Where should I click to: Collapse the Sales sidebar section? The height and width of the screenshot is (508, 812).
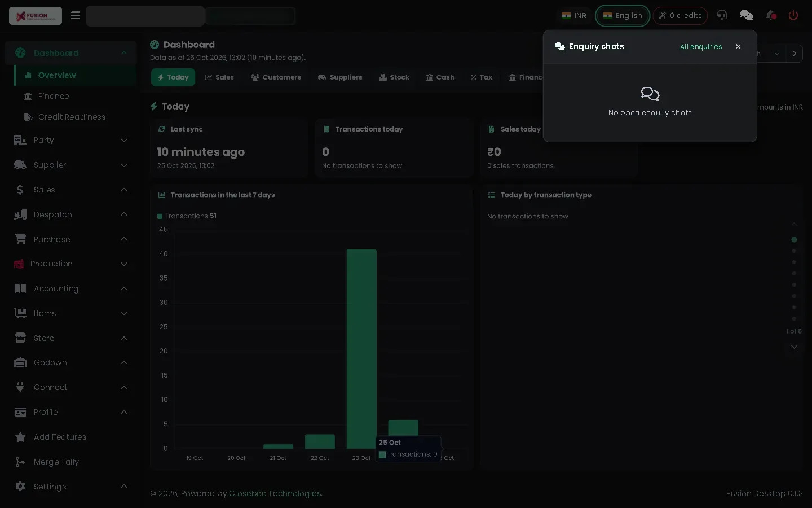click(x=70, y=190)
